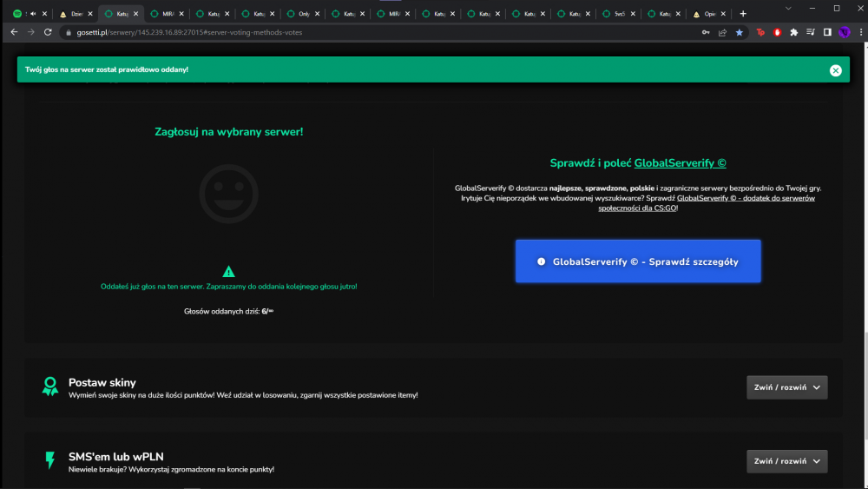The width and height of the screenshot is (868, 489).
Task: Open the GlobalServerify © heading link
Action: click(680, 162)
